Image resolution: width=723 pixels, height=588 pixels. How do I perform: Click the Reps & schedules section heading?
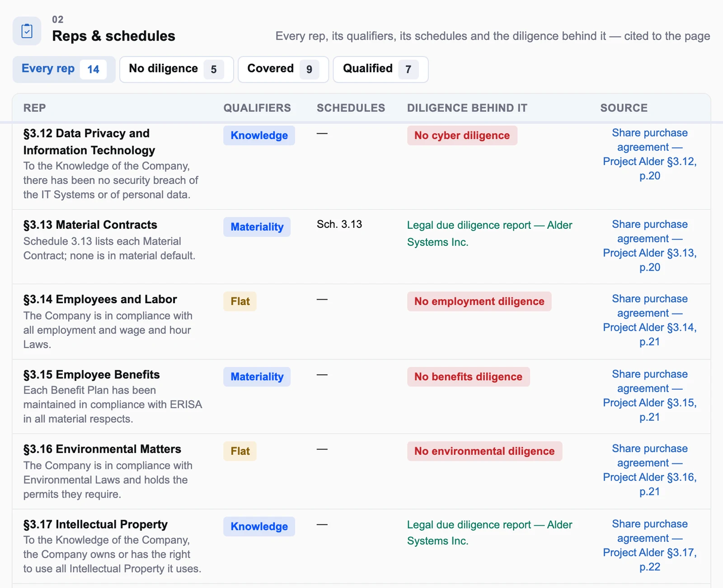click(x=113, y=36)
